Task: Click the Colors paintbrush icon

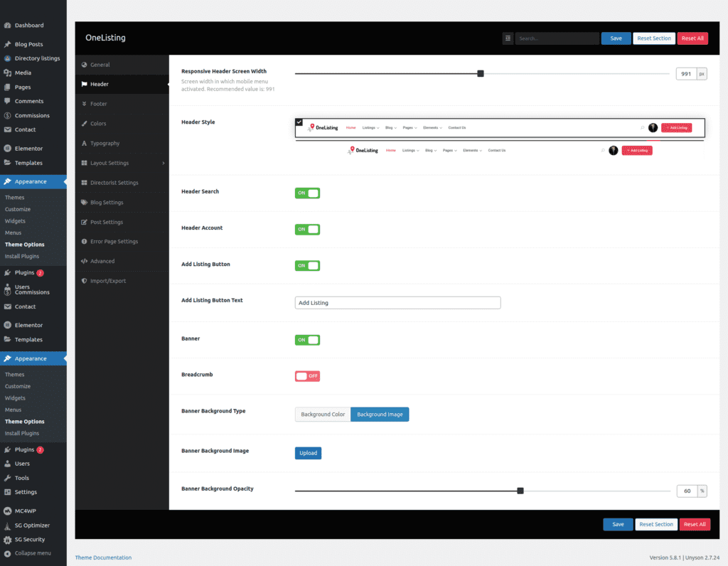Action: click(85, 124)
